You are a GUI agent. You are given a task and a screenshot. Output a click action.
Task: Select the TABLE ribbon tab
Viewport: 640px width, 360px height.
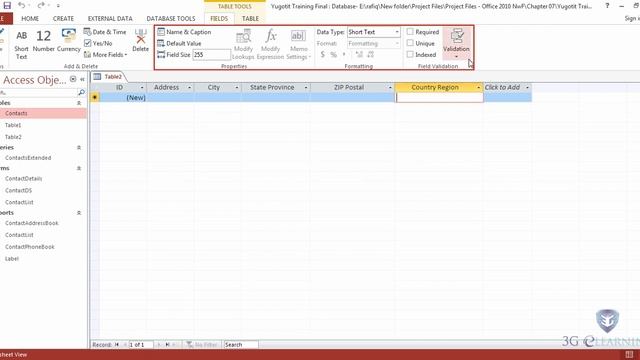click(250, 19)
